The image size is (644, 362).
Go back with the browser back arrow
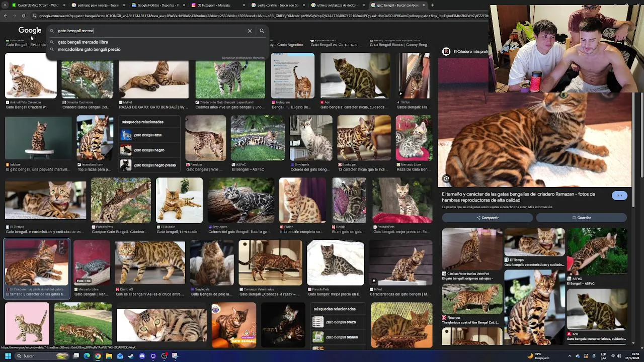[x=5, y=16]
